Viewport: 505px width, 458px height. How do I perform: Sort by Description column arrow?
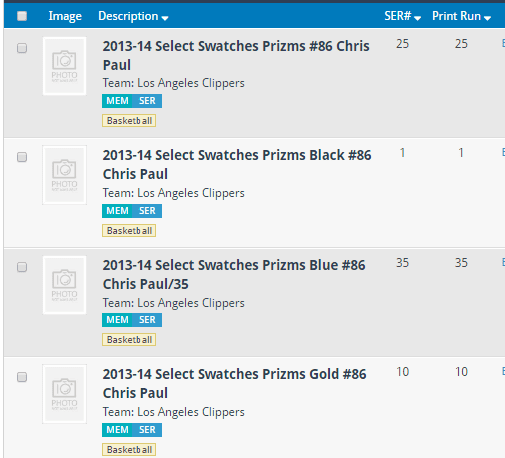pos(165,18)
